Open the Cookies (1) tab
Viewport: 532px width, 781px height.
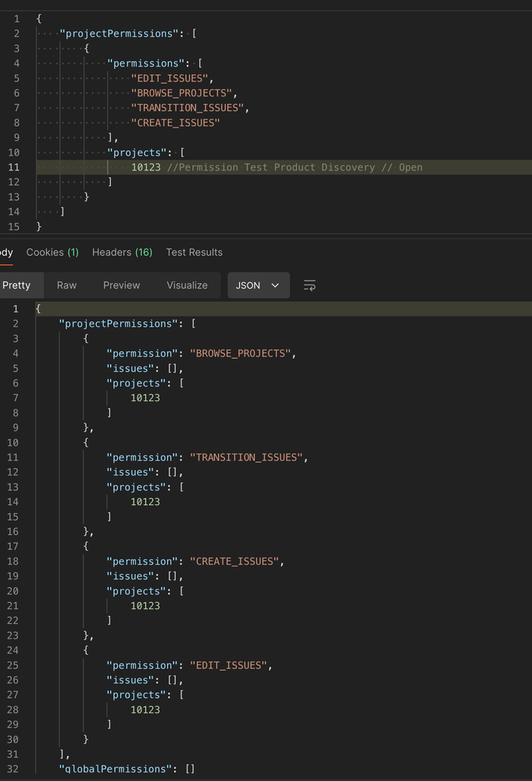(x=52, y=252)
